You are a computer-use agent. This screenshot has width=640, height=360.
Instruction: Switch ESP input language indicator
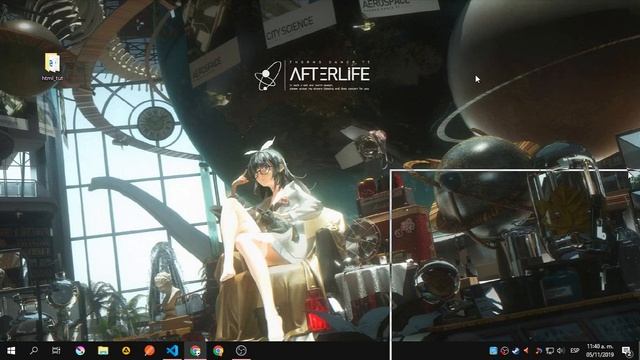tap(575, 351)
